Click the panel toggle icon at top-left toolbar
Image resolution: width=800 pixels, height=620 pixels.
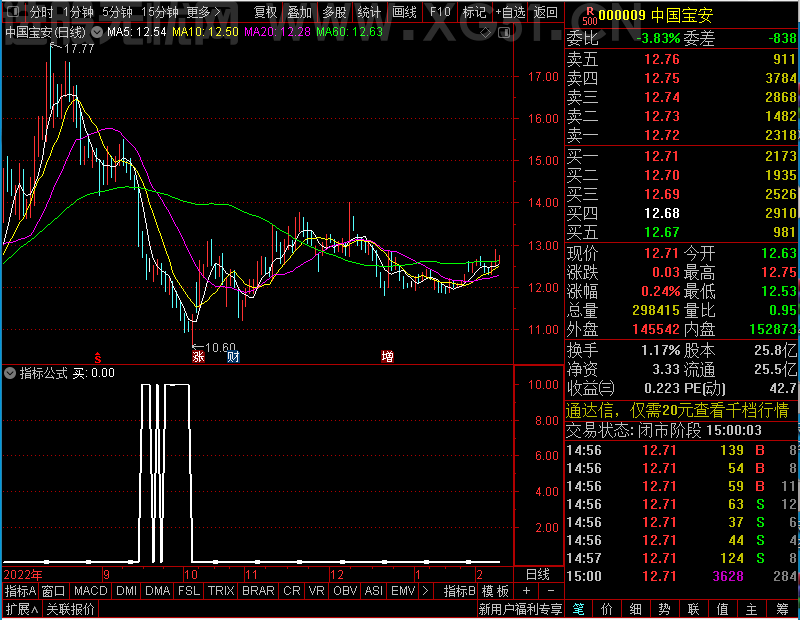(13, 11)
